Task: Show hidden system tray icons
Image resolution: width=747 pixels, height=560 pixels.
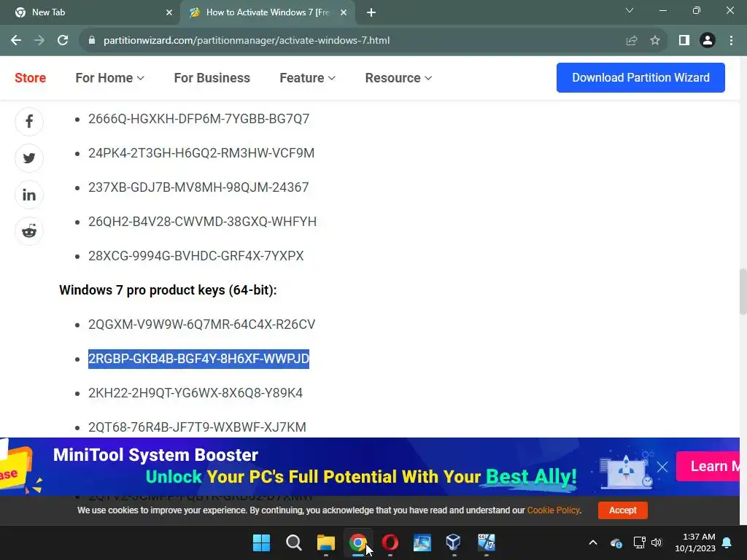Action: coord(592,542)
